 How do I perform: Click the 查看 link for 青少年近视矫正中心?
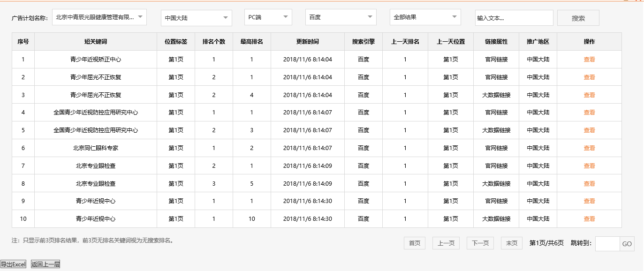(590, 59)
